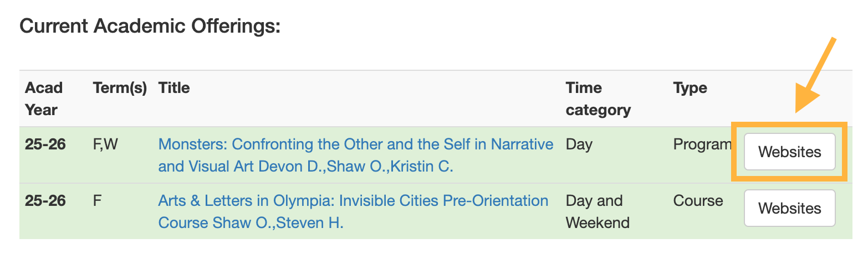This screenshot has width=868, height=259.
Task: Click the Course type cell
Action: (x=698, y=200)
